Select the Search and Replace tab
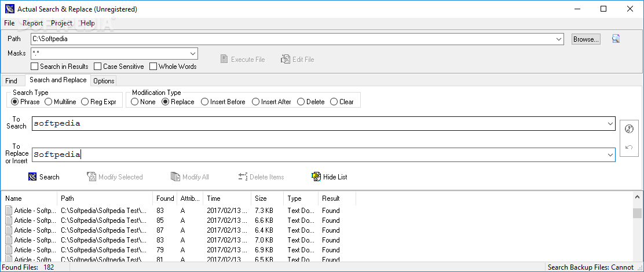 coord(58,80)
